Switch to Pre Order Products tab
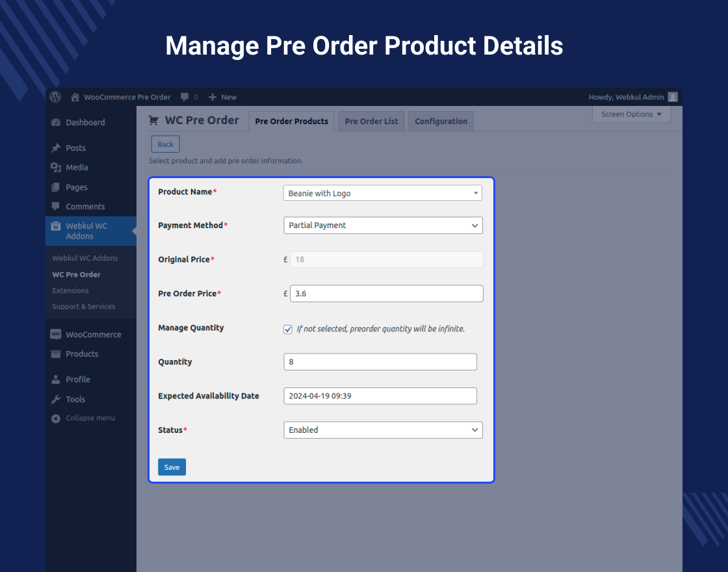The image size is (728, 572). point(292,121)
